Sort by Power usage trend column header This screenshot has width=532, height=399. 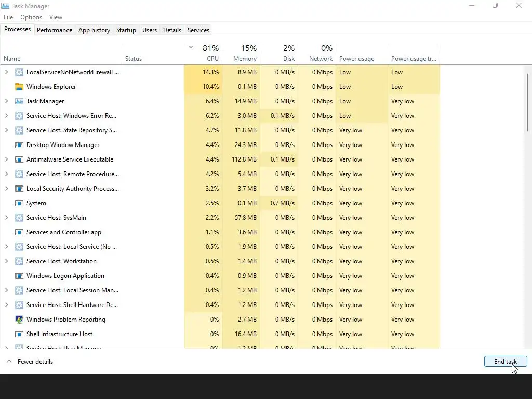(414, 54)
